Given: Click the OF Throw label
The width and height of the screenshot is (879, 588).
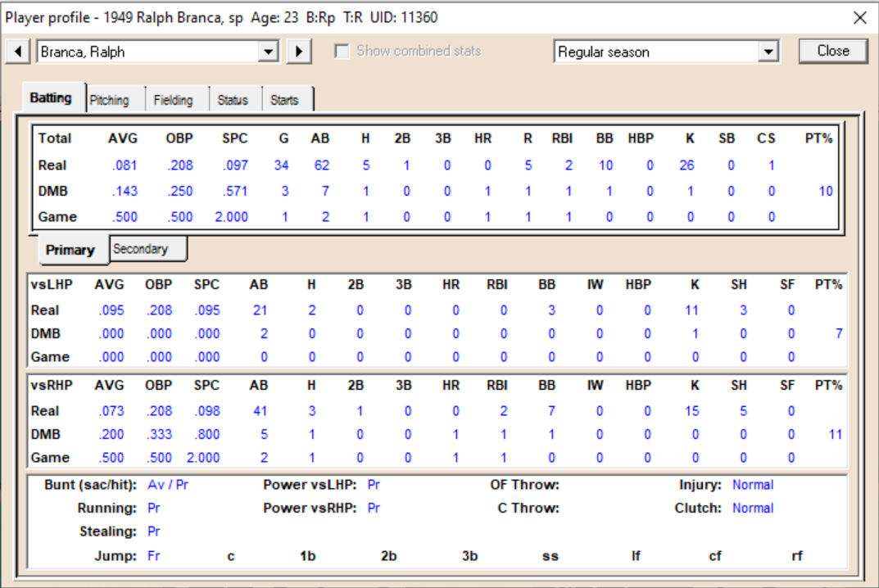Looking at the screenshot, I should 525,485.
